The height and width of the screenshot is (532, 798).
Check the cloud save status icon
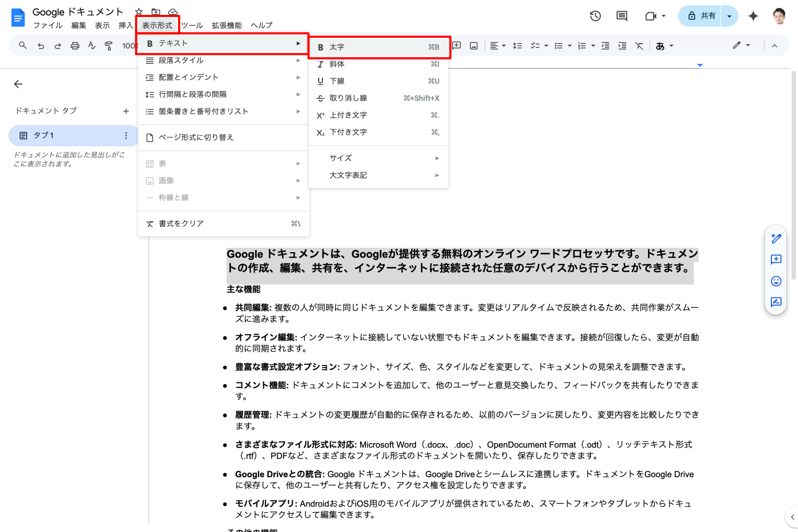click(173, 12)
